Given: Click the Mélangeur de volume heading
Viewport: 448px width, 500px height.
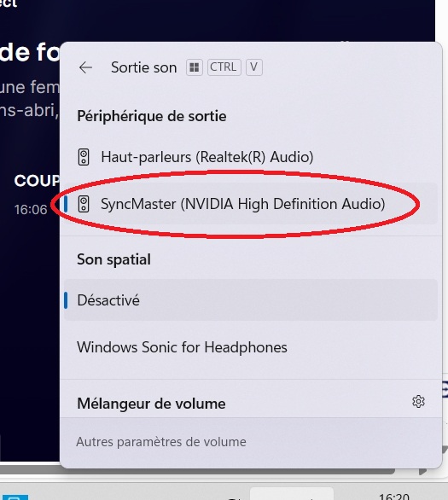Looking at the screenshot, I should [x=151, y=404].
